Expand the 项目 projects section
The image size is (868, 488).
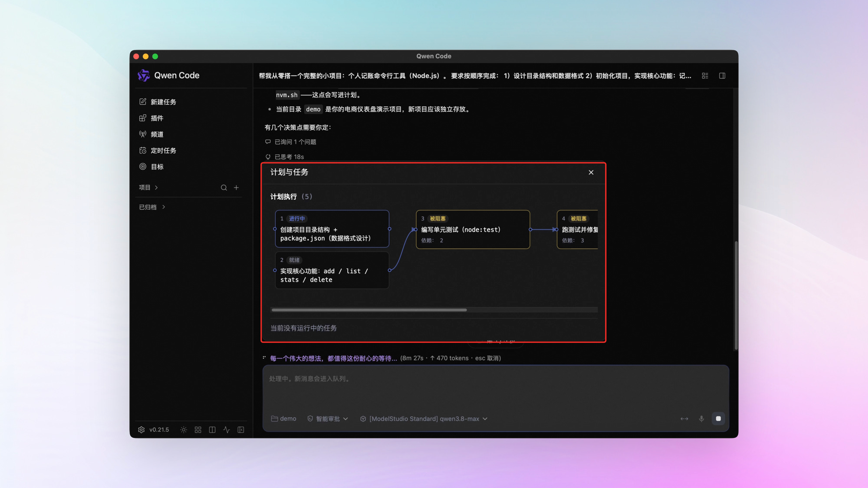pos(148,188)
